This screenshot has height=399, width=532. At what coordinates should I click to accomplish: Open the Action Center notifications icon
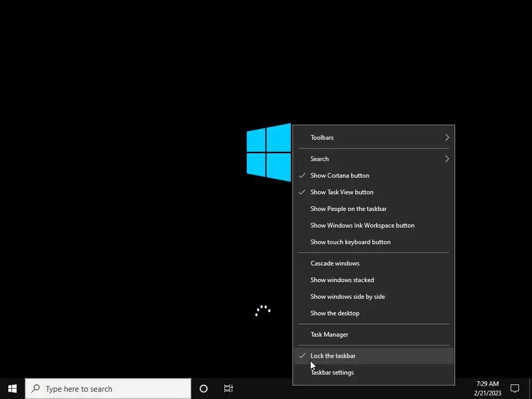pos(515,389)
